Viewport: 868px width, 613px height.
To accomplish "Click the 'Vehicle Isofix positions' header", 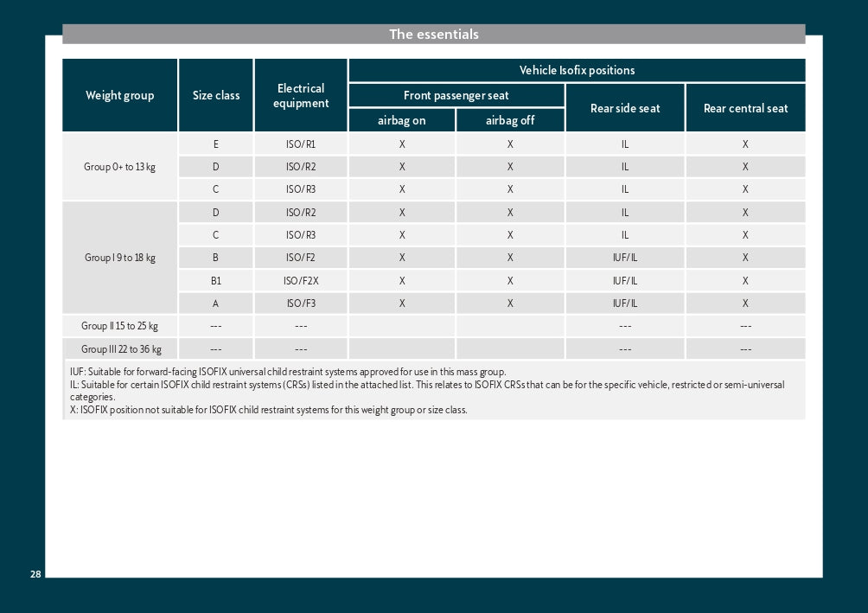I will point(577,70).
